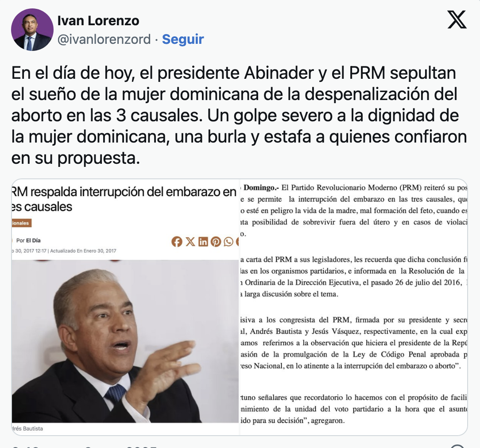Image resolution: width=480 pixels, height=448 pixels.
Task: Open the Andrés Bautista photo
Action: (125, 341)
